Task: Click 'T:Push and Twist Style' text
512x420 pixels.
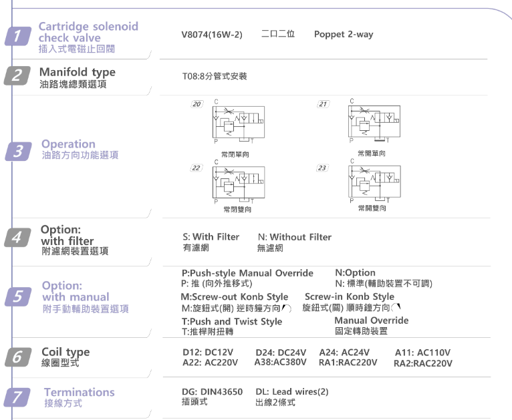Action: [x=232, y=322]
